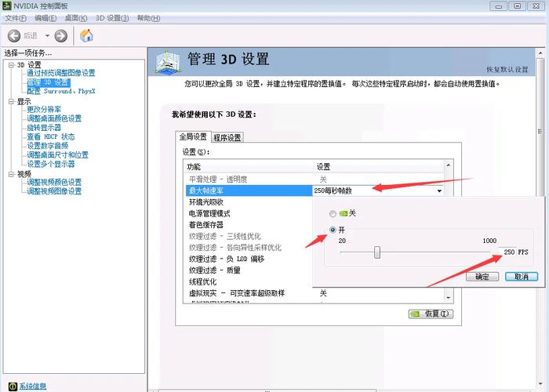Click the 管理 3D 设置 header icon
The width and height of the screenshot is (549, 392).
(x=168, y=62)
